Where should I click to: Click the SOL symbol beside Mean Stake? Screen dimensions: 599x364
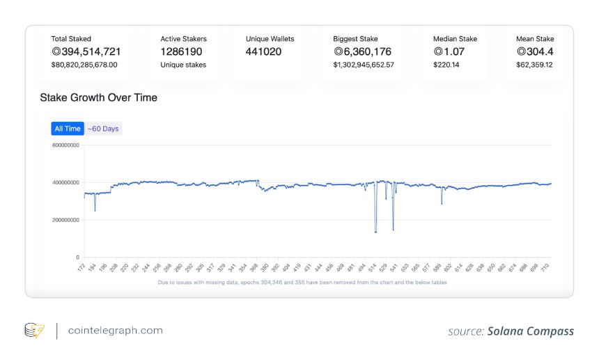(x=521, y=51)
